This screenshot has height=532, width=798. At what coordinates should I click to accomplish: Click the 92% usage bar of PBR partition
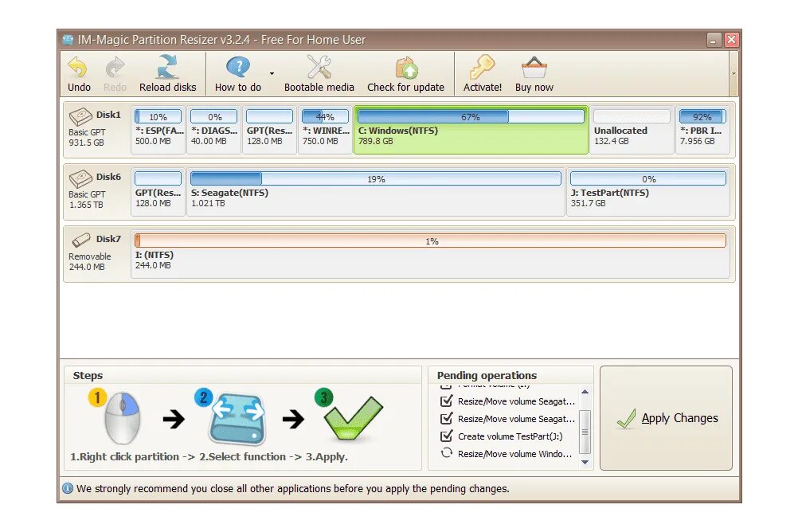(x=702, y=116)
